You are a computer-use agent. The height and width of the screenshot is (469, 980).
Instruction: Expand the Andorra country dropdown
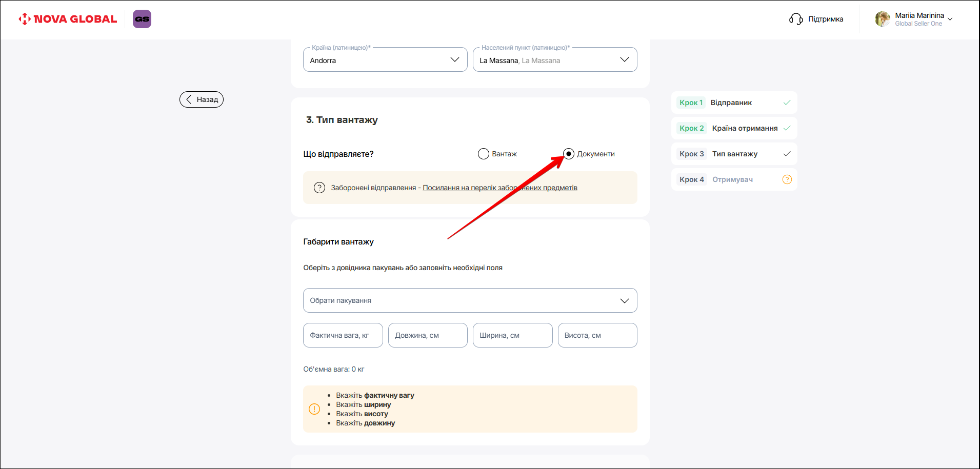454,59
